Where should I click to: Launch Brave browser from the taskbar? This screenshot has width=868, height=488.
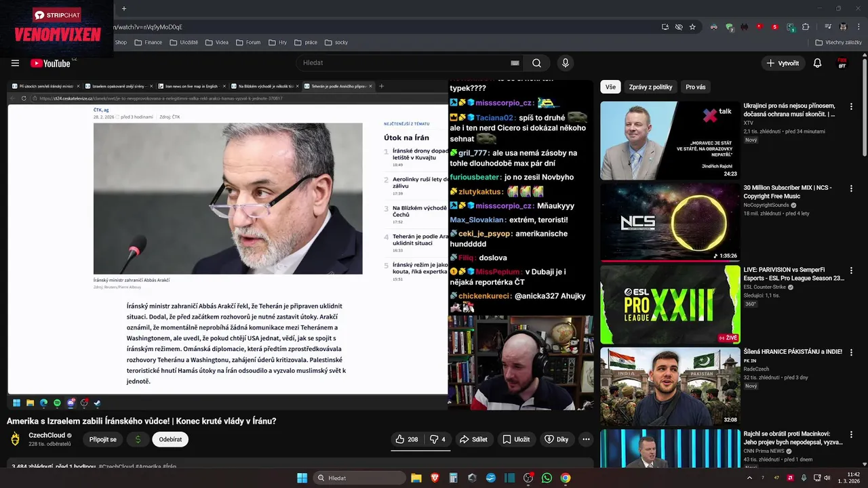[435, 478]
